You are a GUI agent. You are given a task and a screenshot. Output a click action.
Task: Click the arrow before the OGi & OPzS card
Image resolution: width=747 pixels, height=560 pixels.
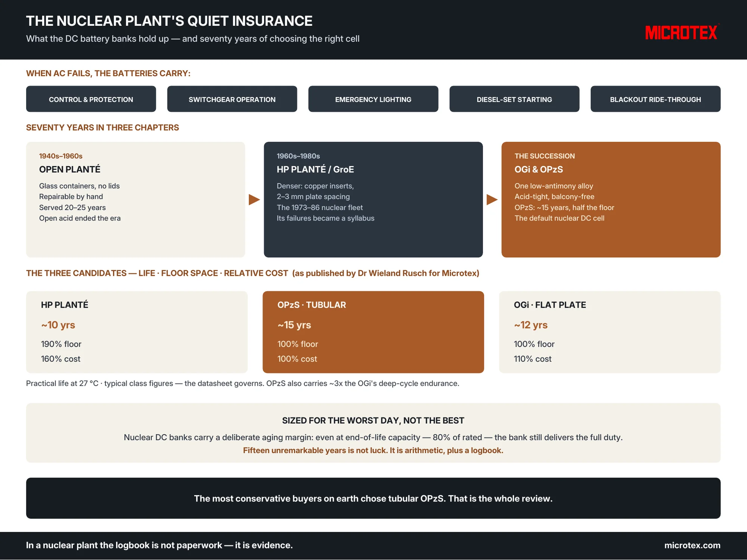(x=492, y=199)
